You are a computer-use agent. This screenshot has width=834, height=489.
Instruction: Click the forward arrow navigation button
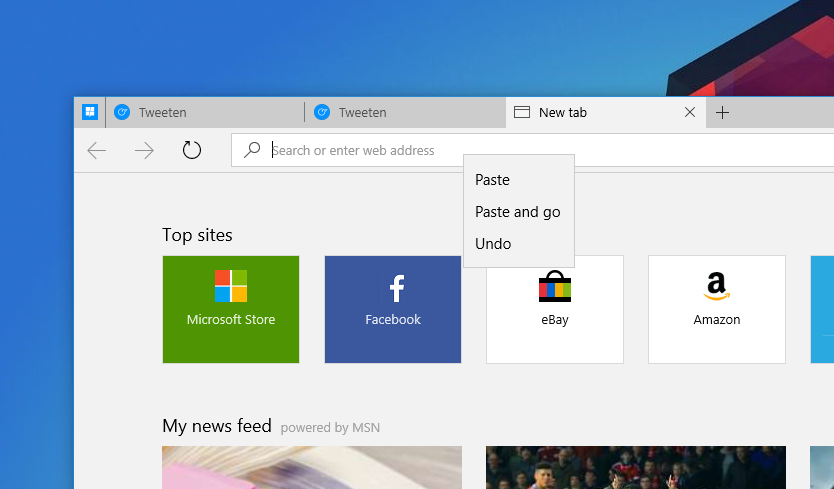144,151
